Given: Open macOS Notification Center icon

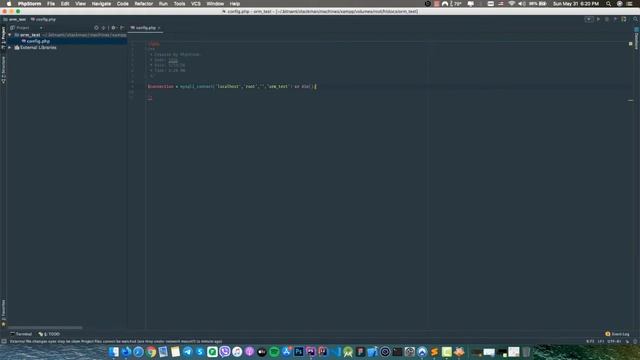Looking at the screenshot, I should pyautogui.click(x=630, y=4).
